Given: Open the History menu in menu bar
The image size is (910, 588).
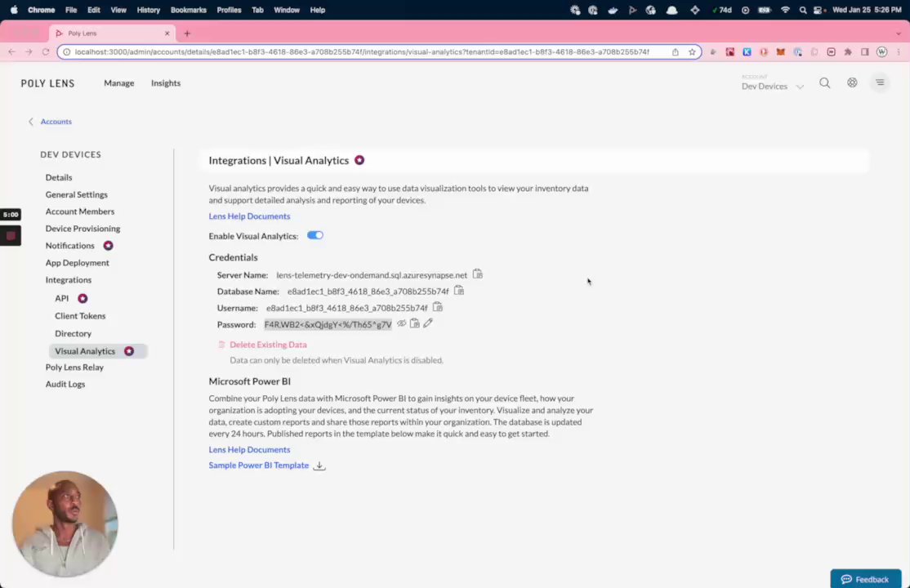Looking at the screenshot, I should (x=148, y=10).
